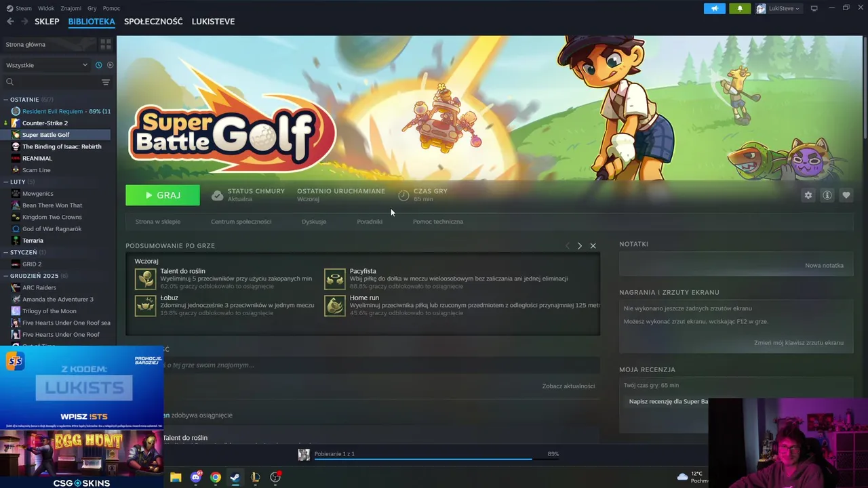Click the download progress bar
Viewport: 868px width, 488px height.
point(437,458)
